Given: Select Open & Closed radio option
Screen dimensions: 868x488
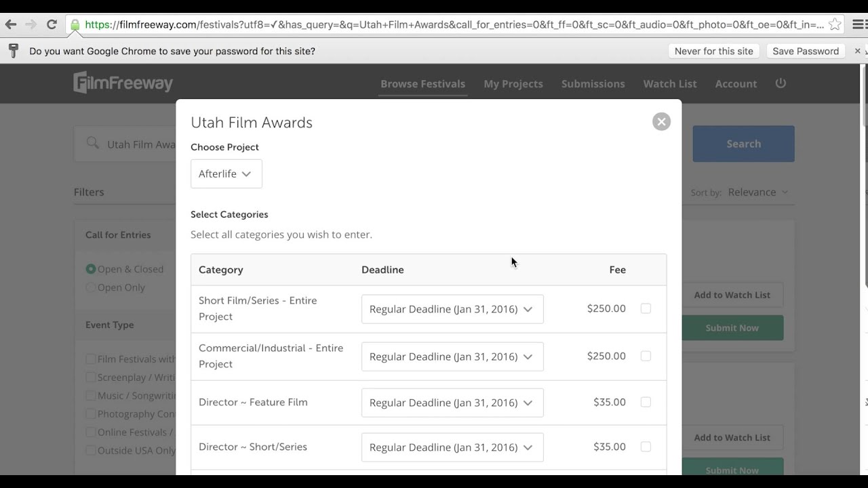Looking at the screenshot, I should point(91,269).
